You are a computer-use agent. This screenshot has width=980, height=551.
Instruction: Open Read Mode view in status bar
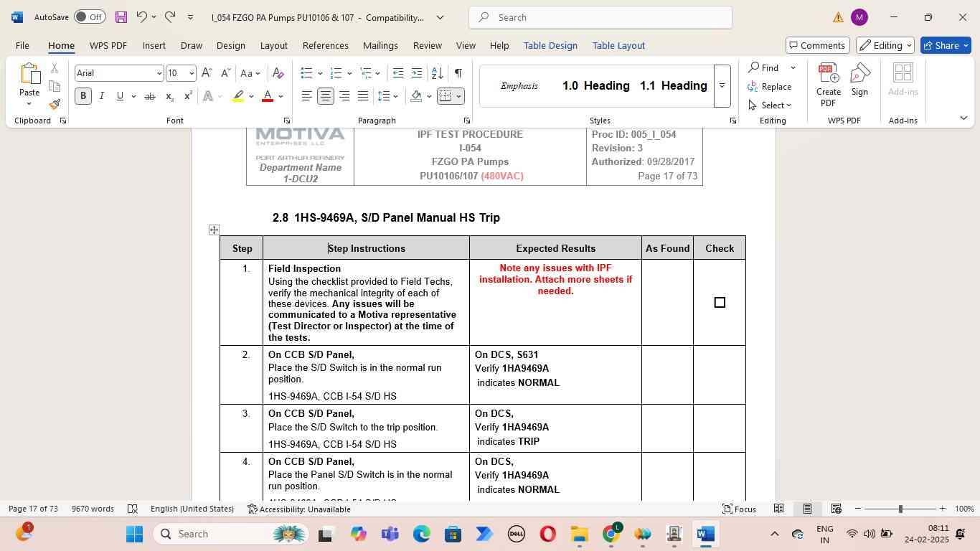778,509
